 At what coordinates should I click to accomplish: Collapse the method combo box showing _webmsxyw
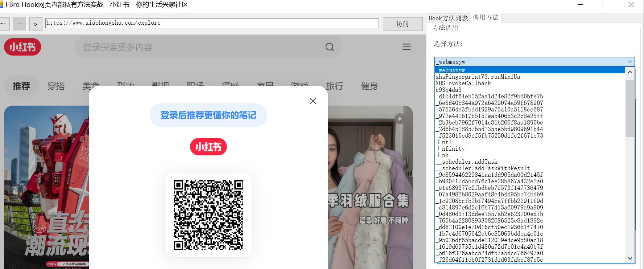click(630, 62)
